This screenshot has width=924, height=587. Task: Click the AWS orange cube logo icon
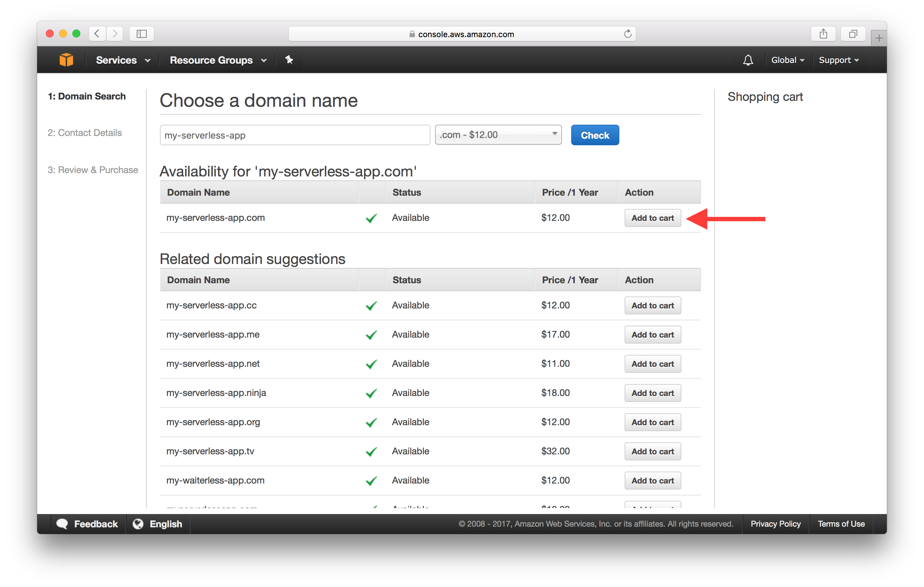coord(65,60)
